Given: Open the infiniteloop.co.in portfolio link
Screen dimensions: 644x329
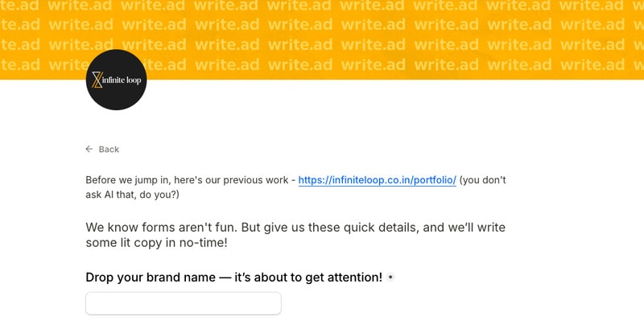Looking at the screenshot, I should click(377, 180).
